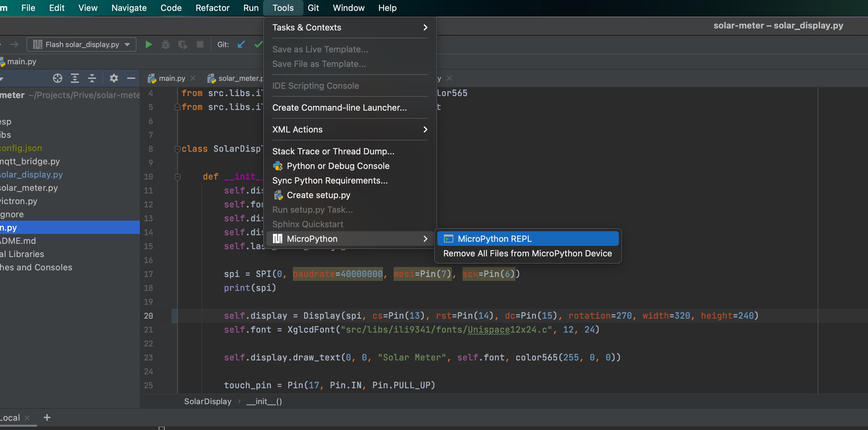Open the Git menu
868x430 pixels.
click(313, 8)
